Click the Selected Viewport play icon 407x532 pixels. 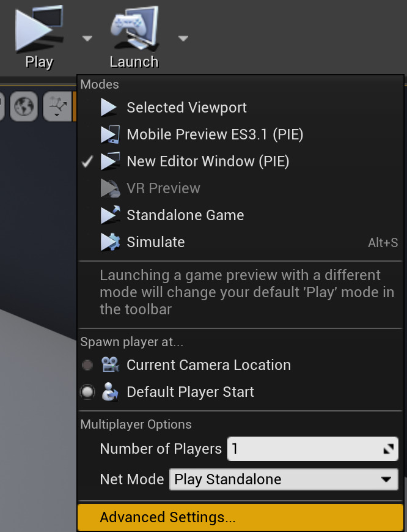109,108
